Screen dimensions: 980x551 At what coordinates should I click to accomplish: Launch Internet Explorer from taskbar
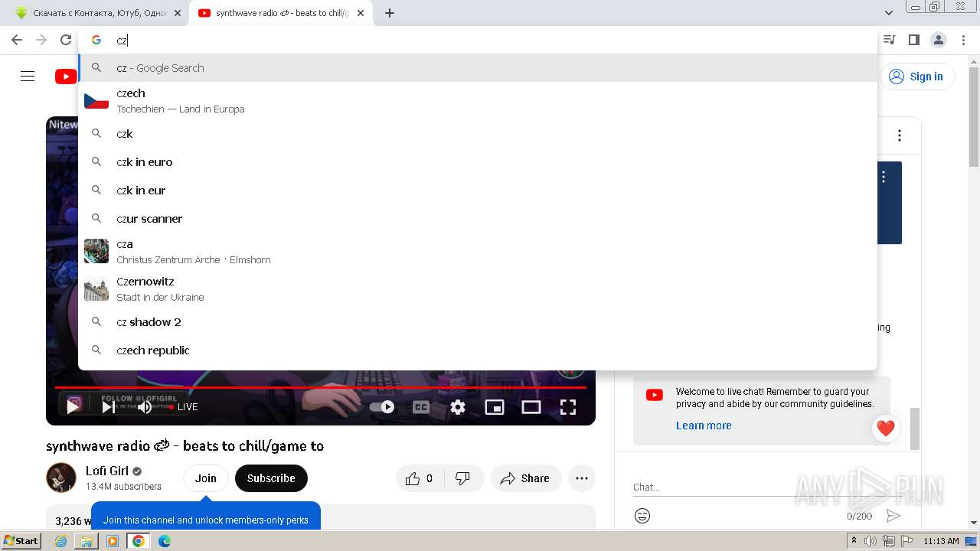(x=61, y=541)
